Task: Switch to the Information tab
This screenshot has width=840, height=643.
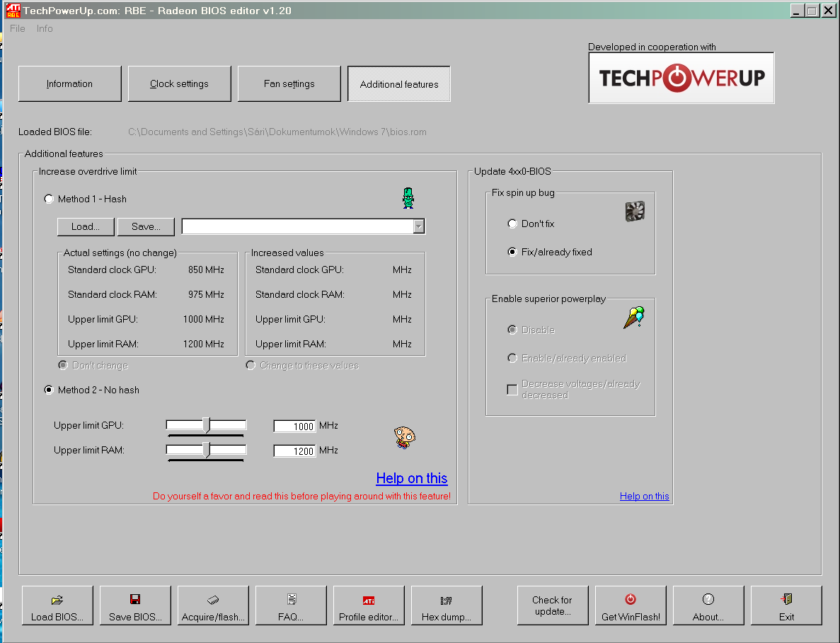Action: point(69,83)
